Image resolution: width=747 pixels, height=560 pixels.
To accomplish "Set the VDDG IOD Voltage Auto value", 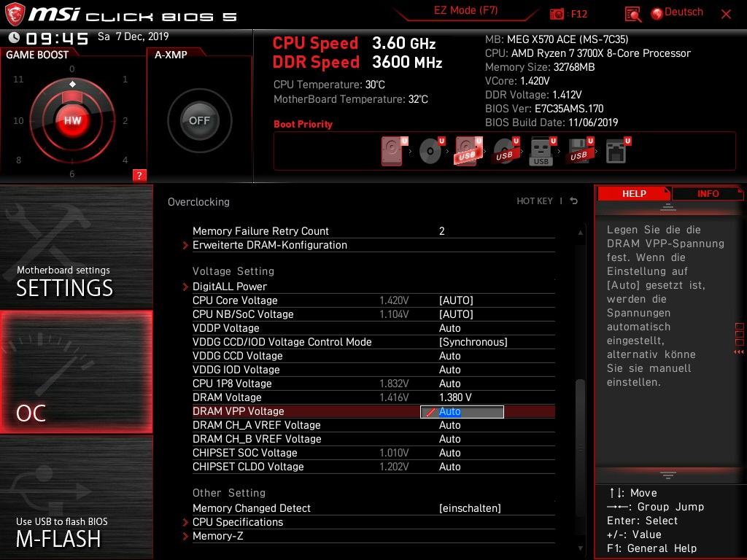I will click(449, 370).
